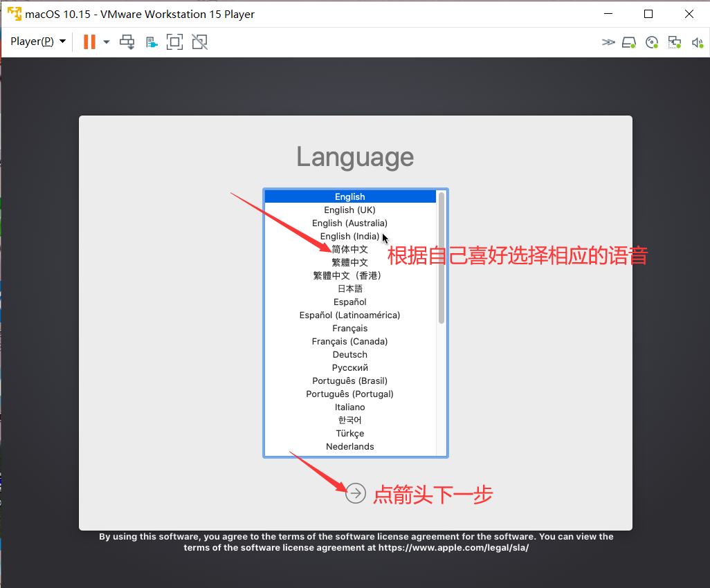The image size is (710, 588).
Task: Close the VMware Player window
Action: (689, 14)
